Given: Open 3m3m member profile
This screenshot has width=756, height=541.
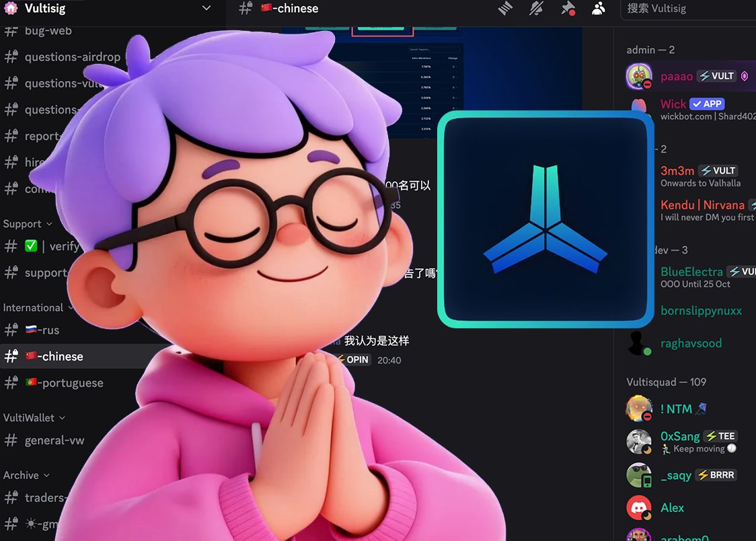Looking at the screenshot, I should tap(677, 171).
